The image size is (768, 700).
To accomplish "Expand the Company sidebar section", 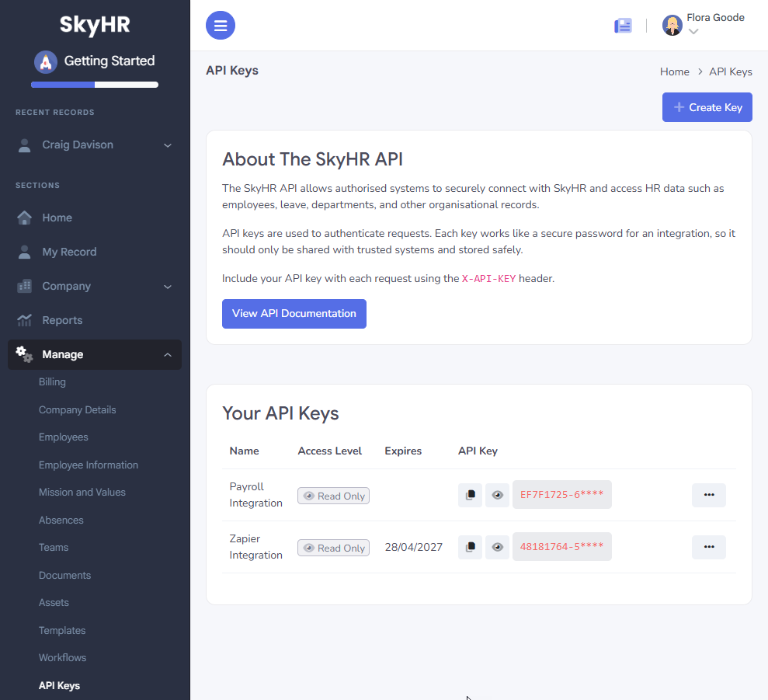I will [x=168, y=286].
